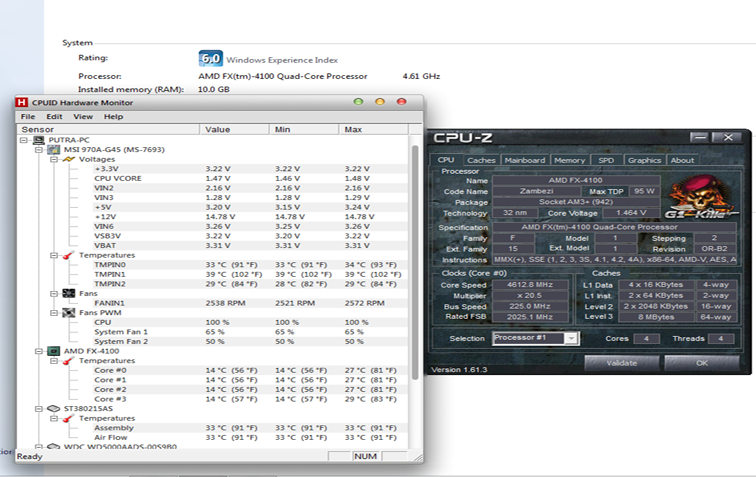This screenshot has width=756, height=477.
Task: Click the CPUID Hardware Monitor title icon
Action: pyautogui.click(x=21, y=102)
